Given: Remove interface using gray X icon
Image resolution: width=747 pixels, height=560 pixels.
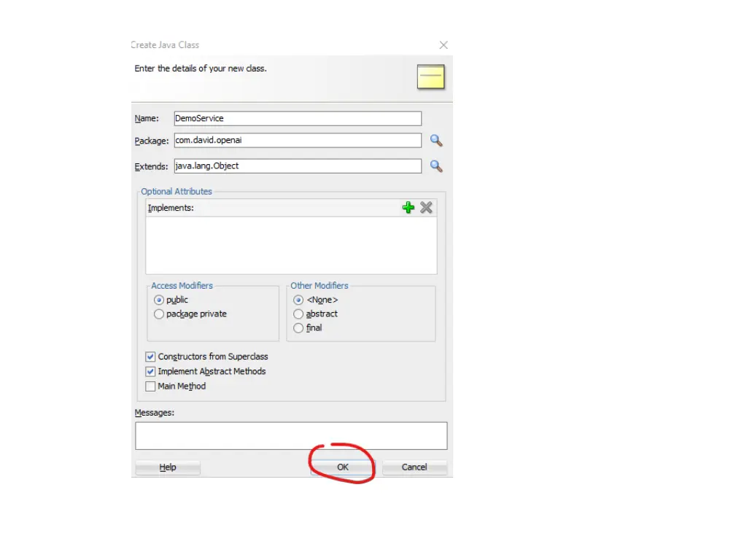Looking at the screenshot, I should pos(426,208).
